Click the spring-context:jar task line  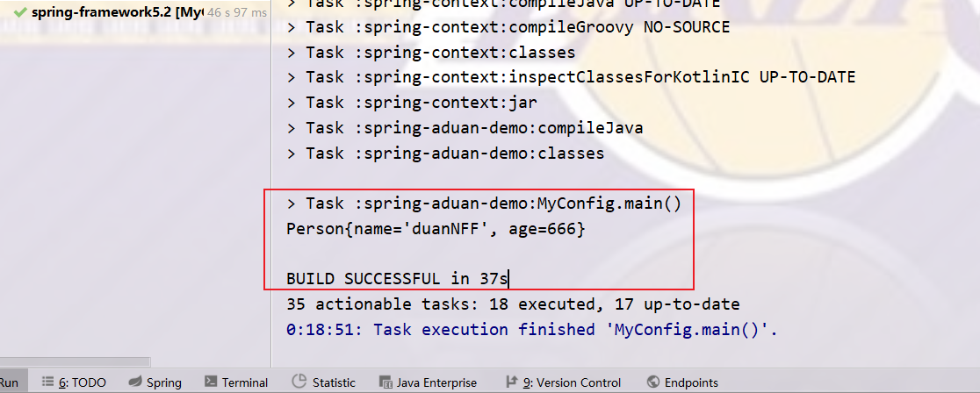tap(412, 103)
